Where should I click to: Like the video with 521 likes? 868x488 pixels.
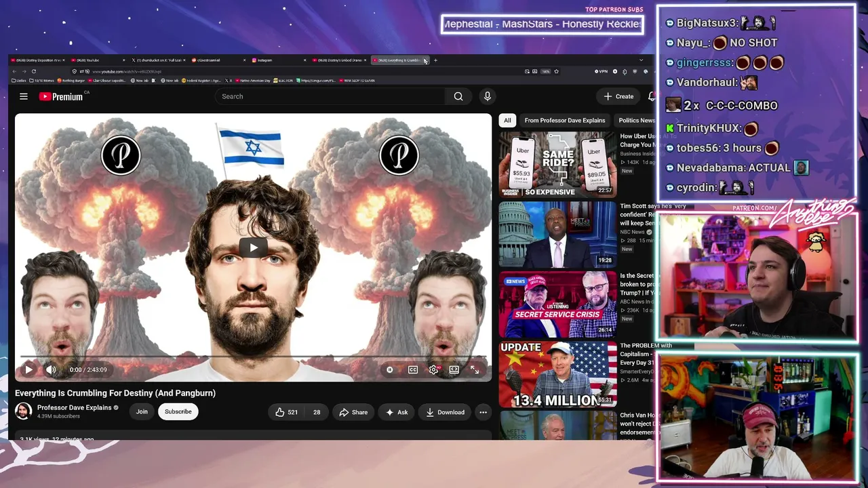pyautogui.click(x=287, y=412)
